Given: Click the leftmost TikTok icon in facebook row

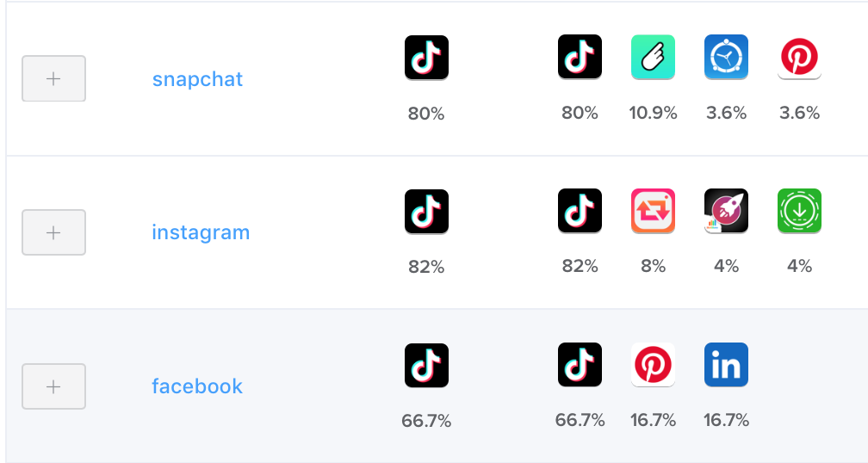Looking at the screenshot, I should coord(426,365).
